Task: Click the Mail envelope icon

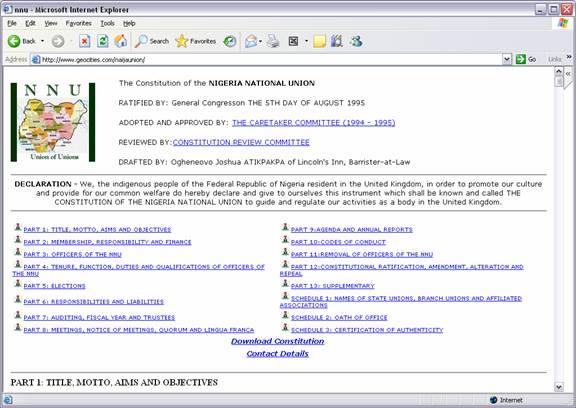Action: coord(251,41)
